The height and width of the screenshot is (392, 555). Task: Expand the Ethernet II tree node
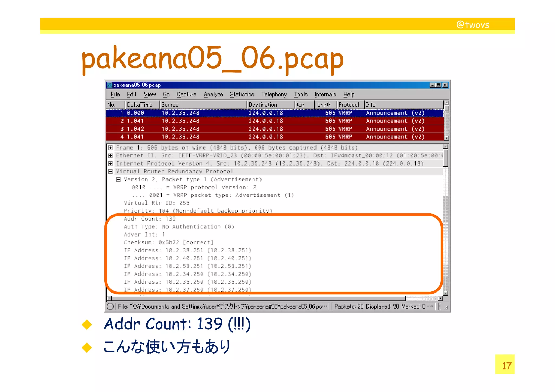pos(110,155)
